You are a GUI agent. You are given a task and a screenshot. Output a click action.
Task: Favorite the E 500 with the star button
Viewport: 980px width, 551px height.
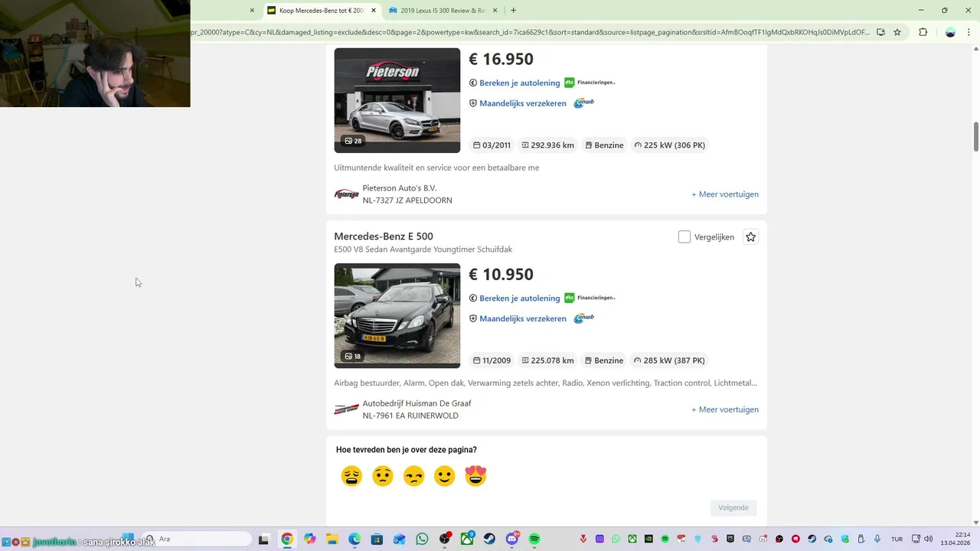750,237
